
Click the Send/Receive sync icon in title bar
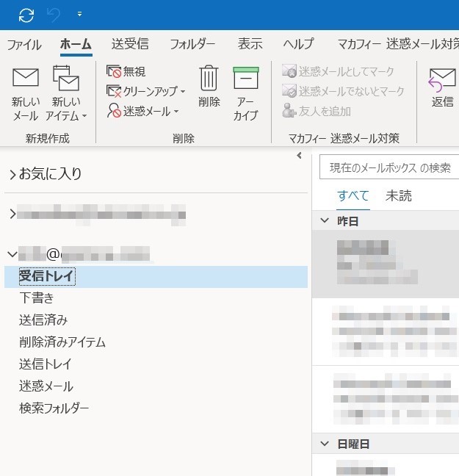click(x=26, y=15)
